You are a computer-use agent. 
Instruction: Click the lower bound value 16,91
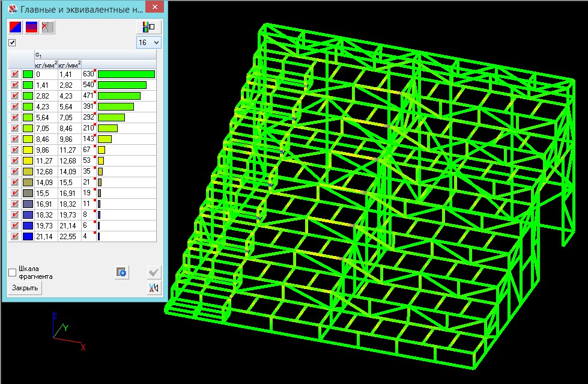point(44,204)
